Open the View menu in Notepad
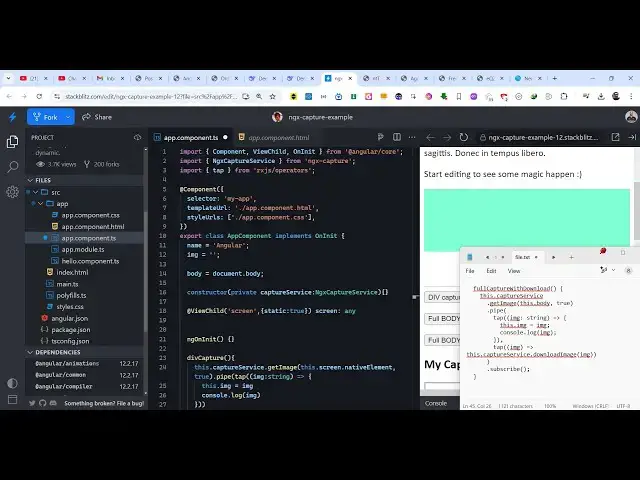 pos(513,271)
